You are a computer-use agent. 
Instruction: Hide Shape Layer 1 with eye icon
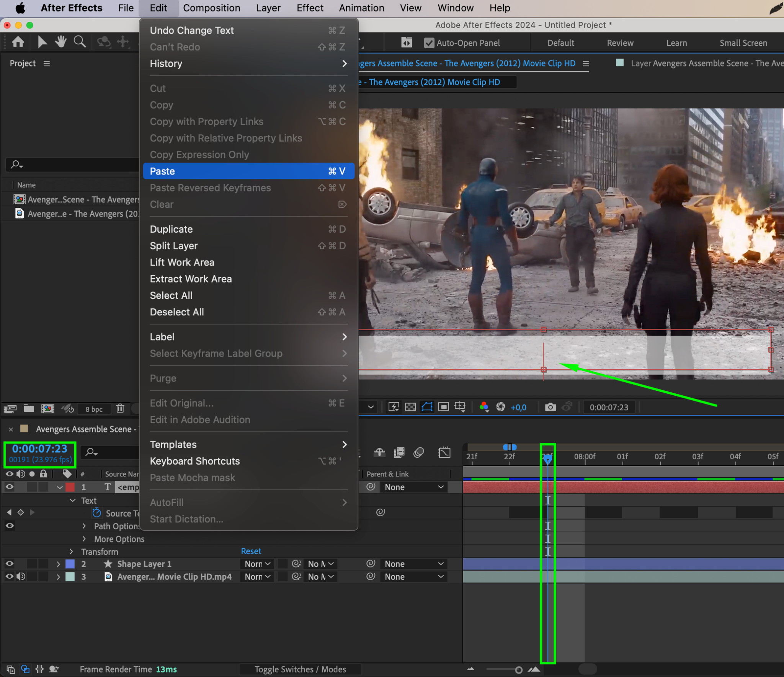[10, 564]
